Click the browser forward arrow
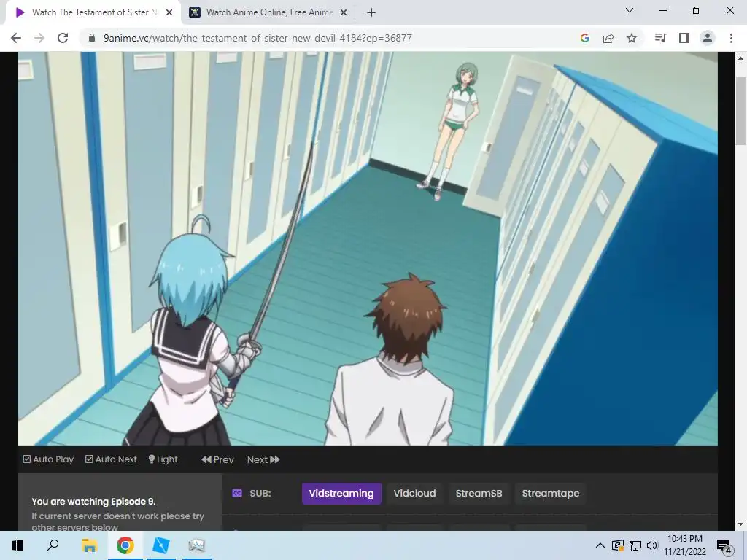The image size is (747, 560). click(39, 38)
